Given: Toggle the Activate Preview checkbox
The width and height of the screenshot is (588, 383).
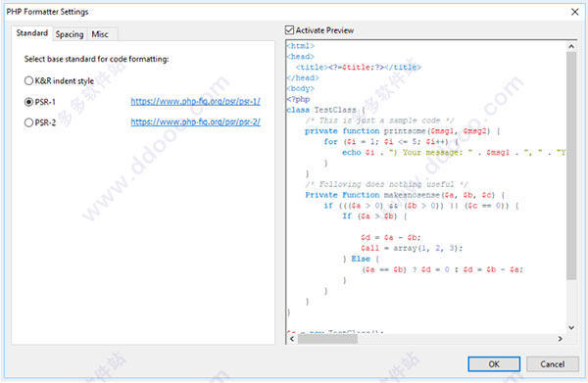Looking at the screenshot, I should (289, 30).
